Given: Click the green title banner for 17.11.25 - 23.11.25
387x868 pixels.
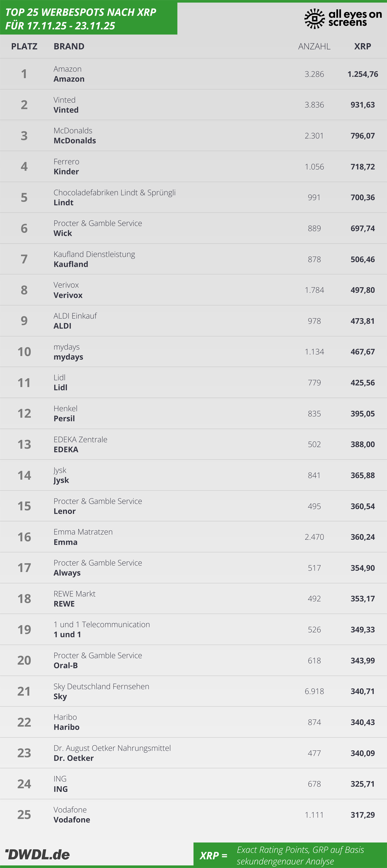Looking at the screenshot, I should tap(88, 19).
